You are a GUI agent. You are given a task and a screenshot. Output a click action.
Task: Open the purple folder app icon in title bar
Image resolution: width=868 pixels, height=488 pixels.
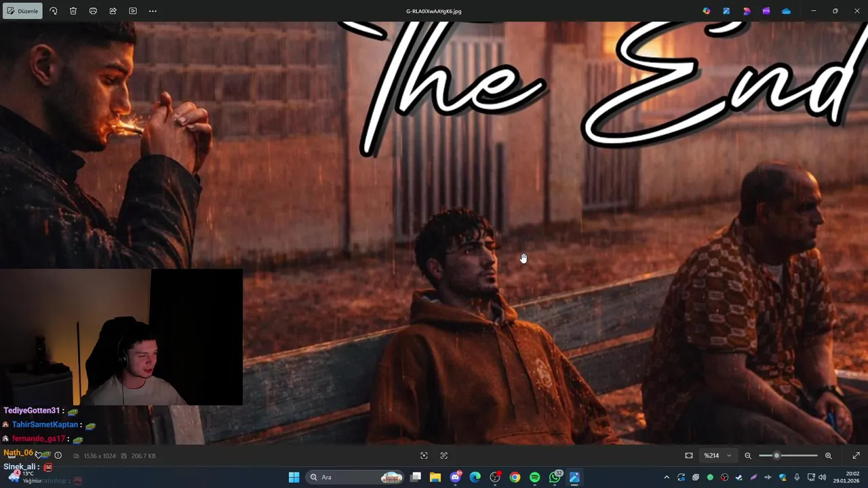coord(766,11)
